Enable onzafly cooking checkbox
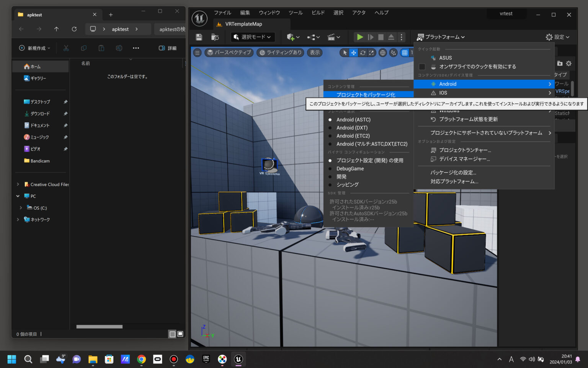 click(422, 66)
